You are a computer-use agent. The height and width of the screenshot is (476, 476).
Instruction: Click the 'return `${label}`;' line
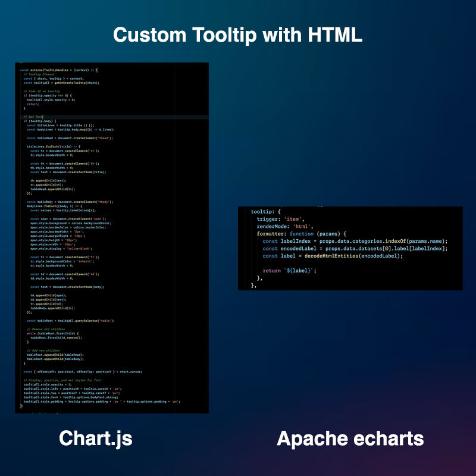click(x=289, y=271)
